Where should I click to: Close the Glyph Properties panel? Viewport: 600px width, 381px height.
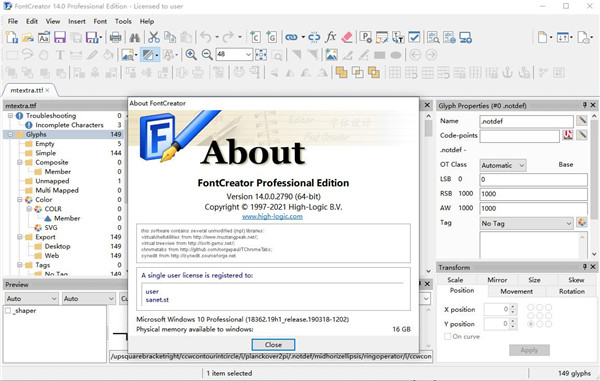point(593,105)
